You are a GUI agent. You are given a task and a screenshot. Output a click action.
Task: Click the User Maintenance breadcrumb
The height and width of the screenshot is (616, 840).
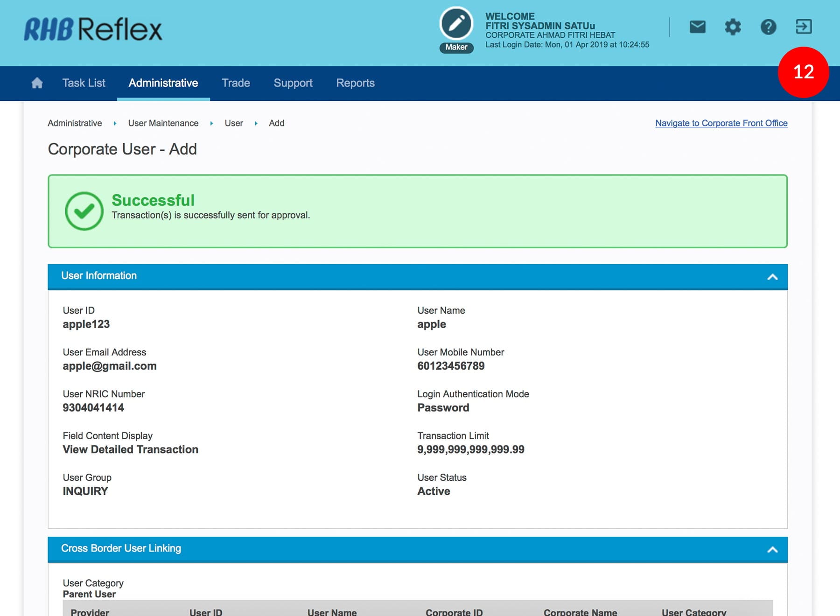click(x=163, y=123)
